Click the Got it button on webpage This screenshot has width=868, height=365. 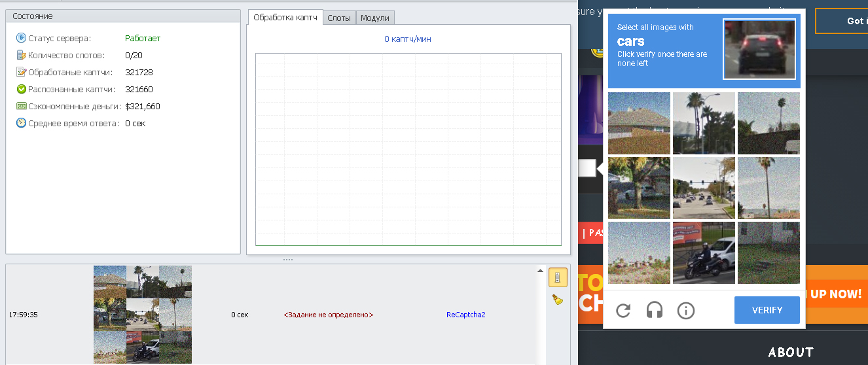tap(842, 21)
